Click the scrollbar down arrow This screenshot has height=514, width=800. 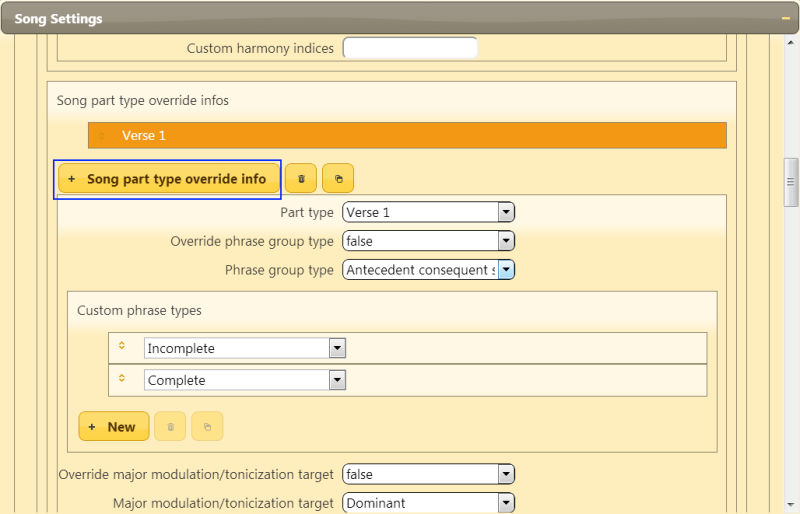(x=791, y=505)
